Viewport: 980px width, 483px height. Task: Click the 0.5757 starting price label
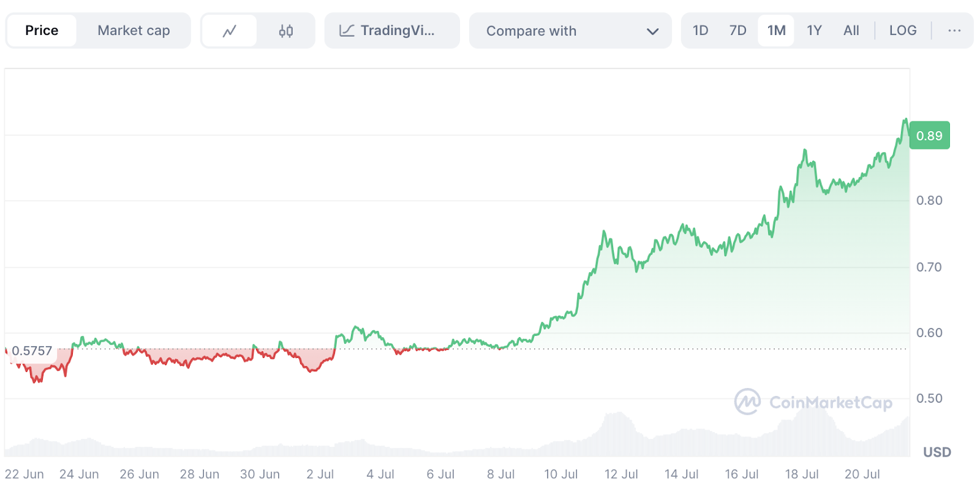tap(32, 351)
